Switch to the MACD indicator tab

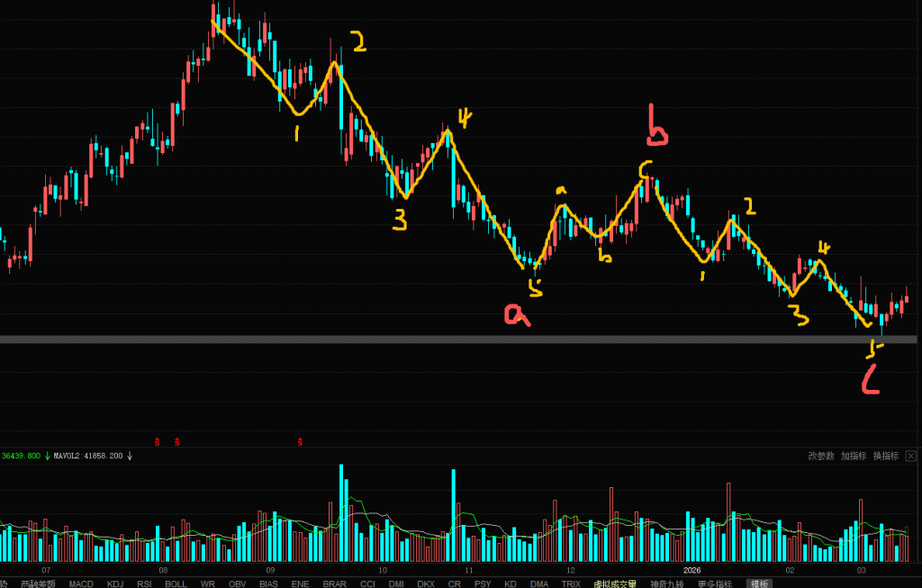(x=81, y=583)
